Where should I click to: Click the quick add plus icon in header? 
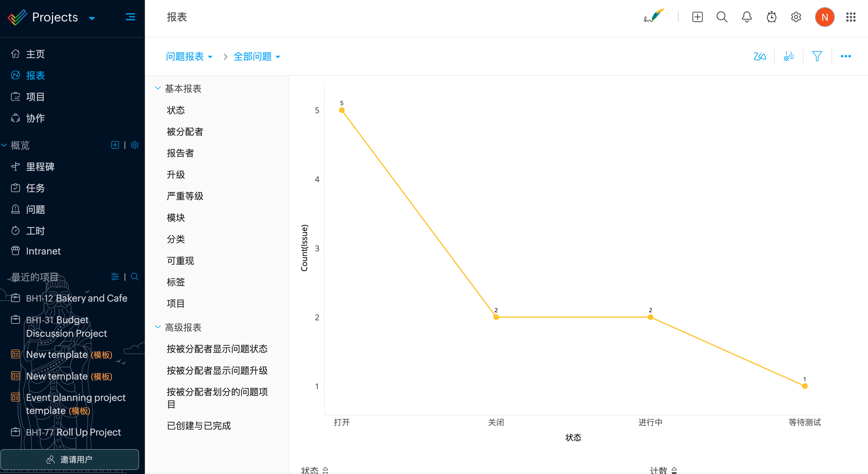pyautogui.click(x=697, y=17)
